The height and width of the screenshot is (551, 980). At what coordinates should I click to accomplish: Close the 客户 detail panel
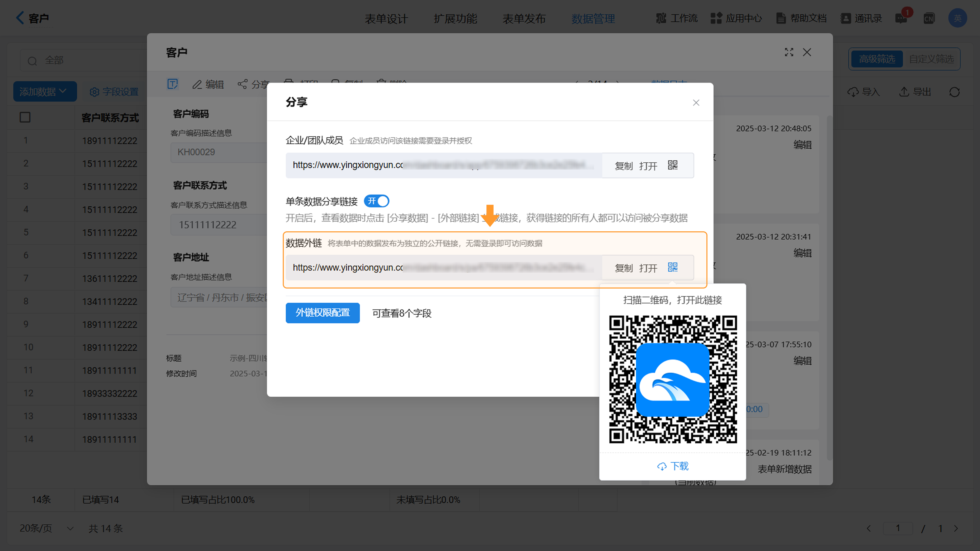807,52
